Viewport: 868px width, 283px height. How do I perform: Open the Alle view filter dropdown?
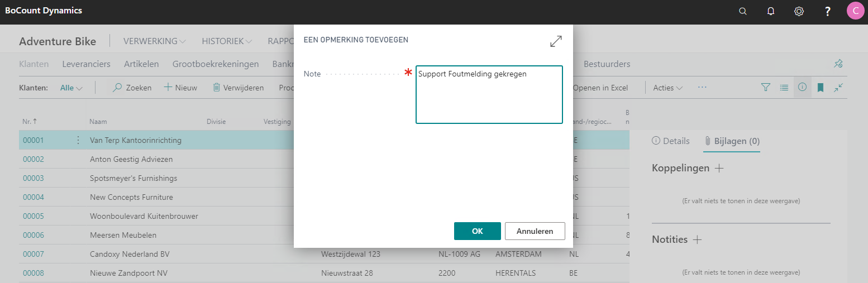pos(71,88)
